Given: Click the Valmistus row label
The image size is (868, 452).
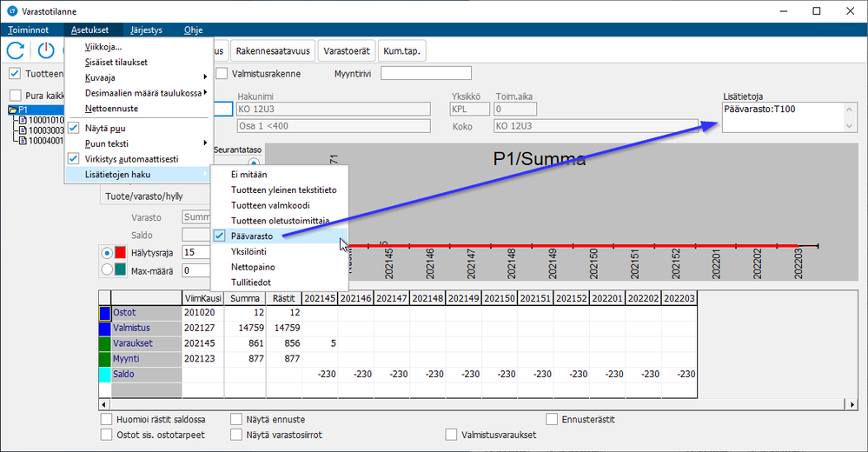Looking at the screenshot, I should (x=146, y=328).
